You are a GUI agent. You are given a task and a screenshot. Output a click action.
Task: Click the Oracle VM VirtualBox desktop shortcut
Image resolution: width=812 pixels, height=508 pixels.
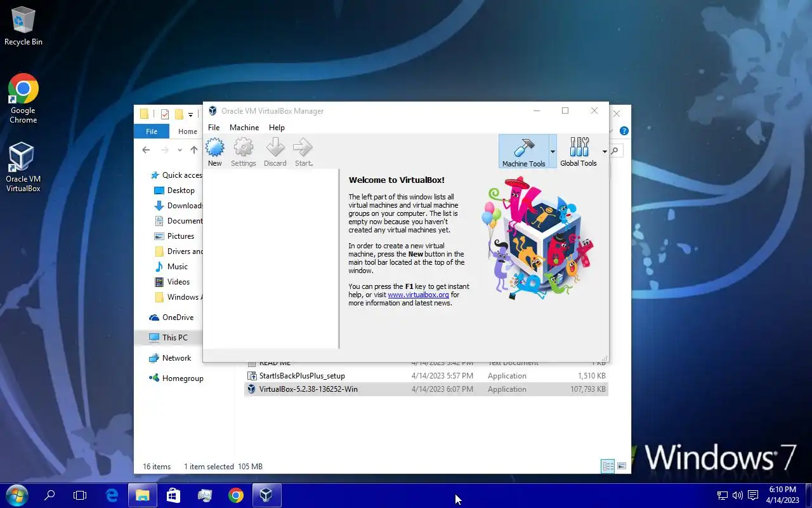pos(23,168)
